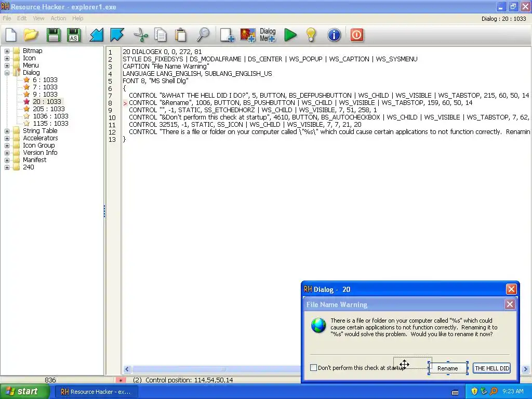Click the blue information icon
The image size is (532, 399).
click(334, 35)
